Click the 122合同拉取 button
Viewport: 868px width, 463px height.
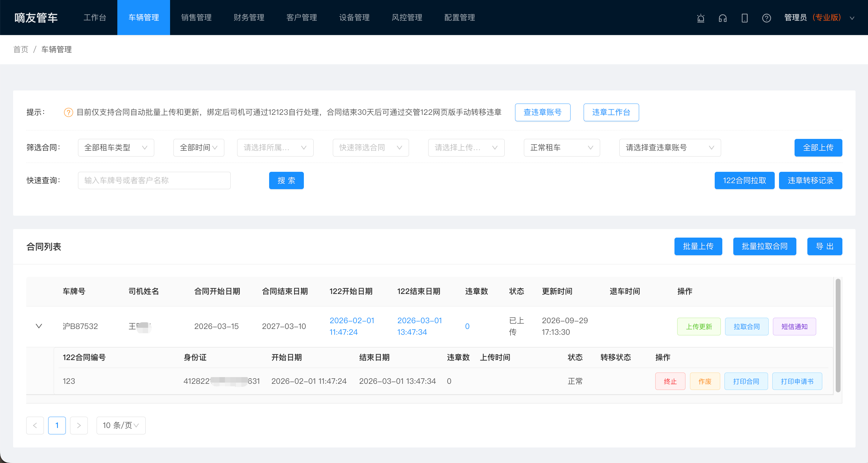[744, 180]
